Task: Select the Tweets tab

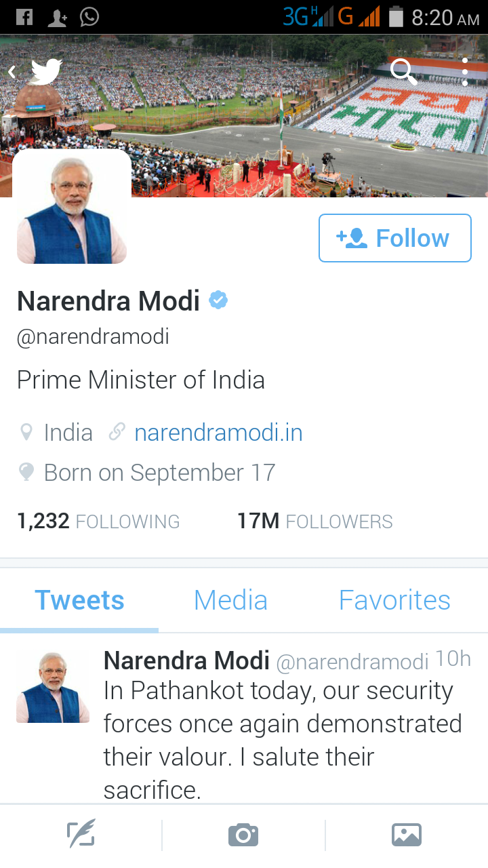Action: coord(80,600)
